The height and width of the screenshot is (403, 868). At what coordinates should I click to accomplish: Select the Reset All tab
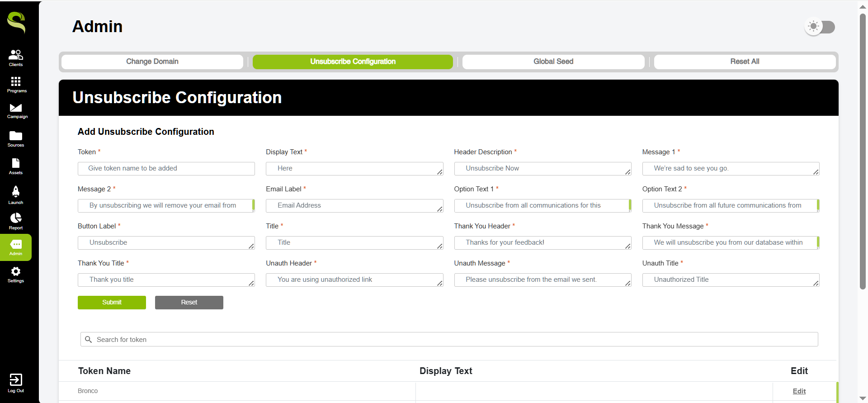click(745, 62)
